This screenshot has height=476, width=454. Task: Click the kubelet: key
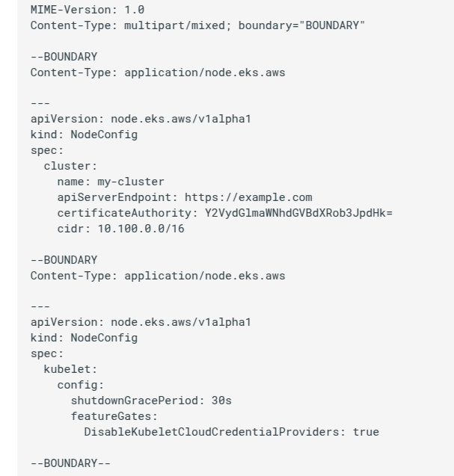[70, 369]
